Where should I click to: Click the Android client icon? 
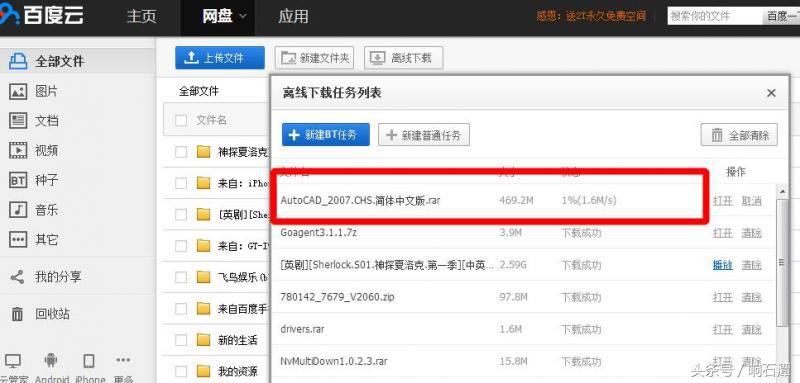[51, 361]
